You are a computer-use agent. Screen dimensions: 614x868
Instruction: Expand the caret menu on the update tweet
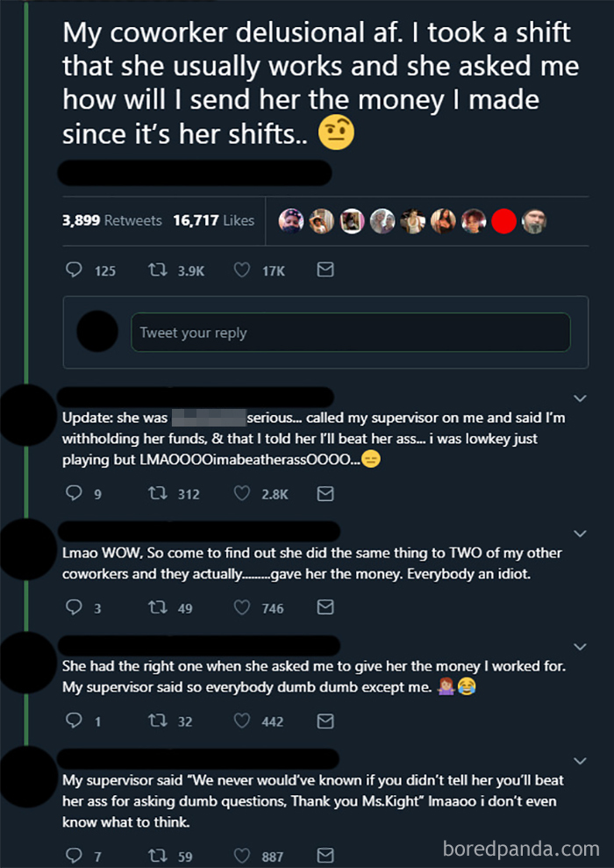pos(580,398)
